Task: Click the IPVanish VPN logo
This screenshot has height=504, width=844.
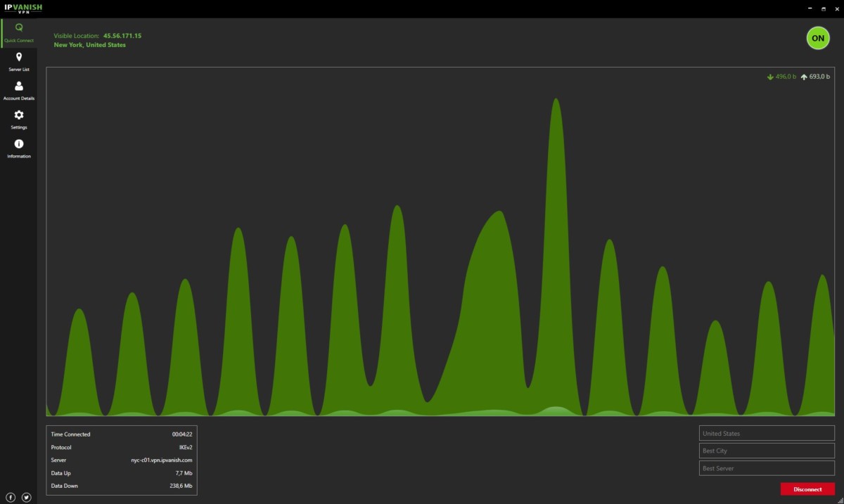Action: 23,8
